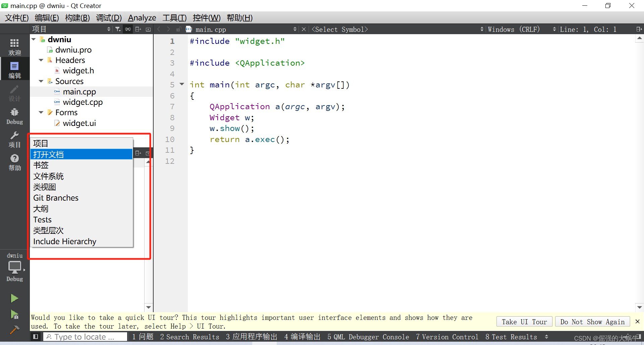644x345 pixels.
Task: Open the 1 问题 output pane
Action: point(143,337)
